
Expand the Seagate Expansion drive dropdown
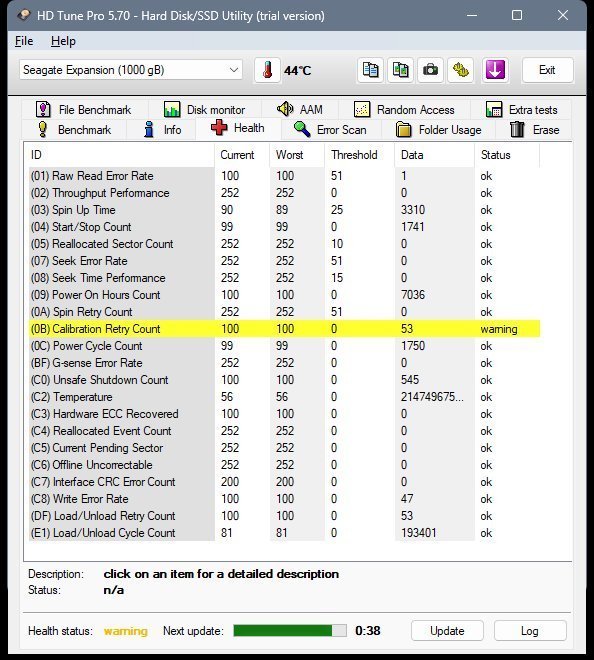[x=131, y=70]
